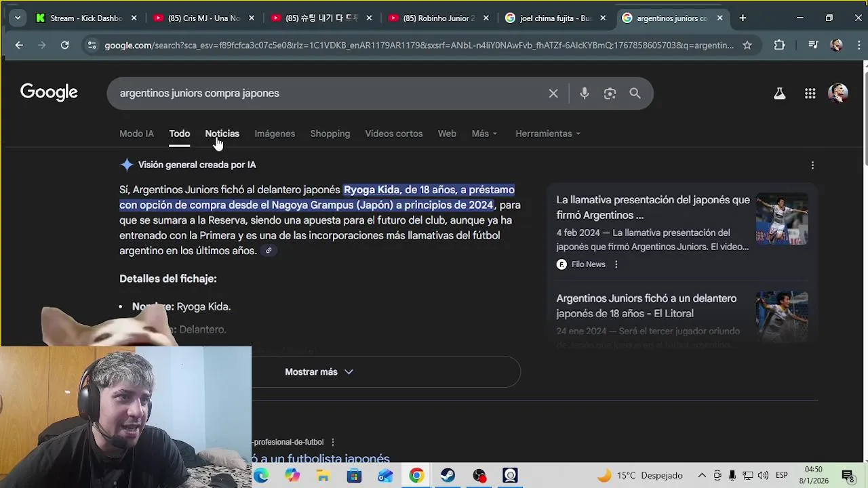Viewport: 868px width, 488px height.
Task: Open the taskbar clock and date
Action: (813, 475)
